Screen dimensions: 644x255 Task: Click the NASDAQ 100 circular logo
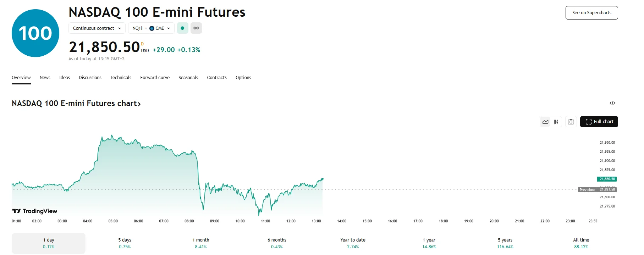pyautogui.click(x=35, y=33)
